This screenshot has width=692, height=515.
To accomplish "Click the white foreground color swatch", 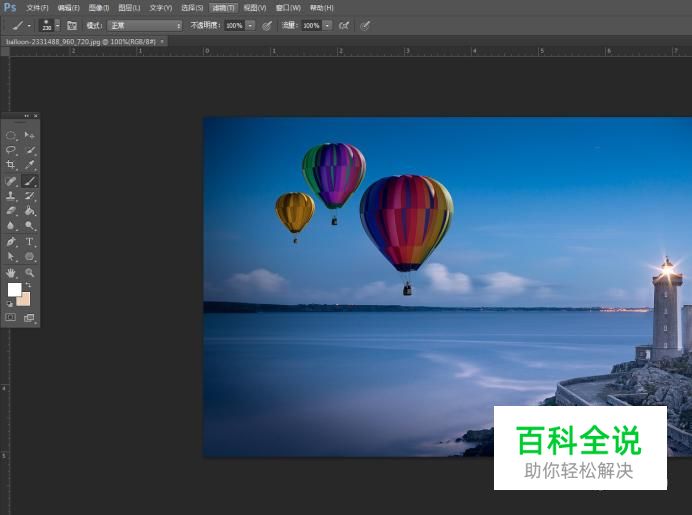I will (14, 289).
